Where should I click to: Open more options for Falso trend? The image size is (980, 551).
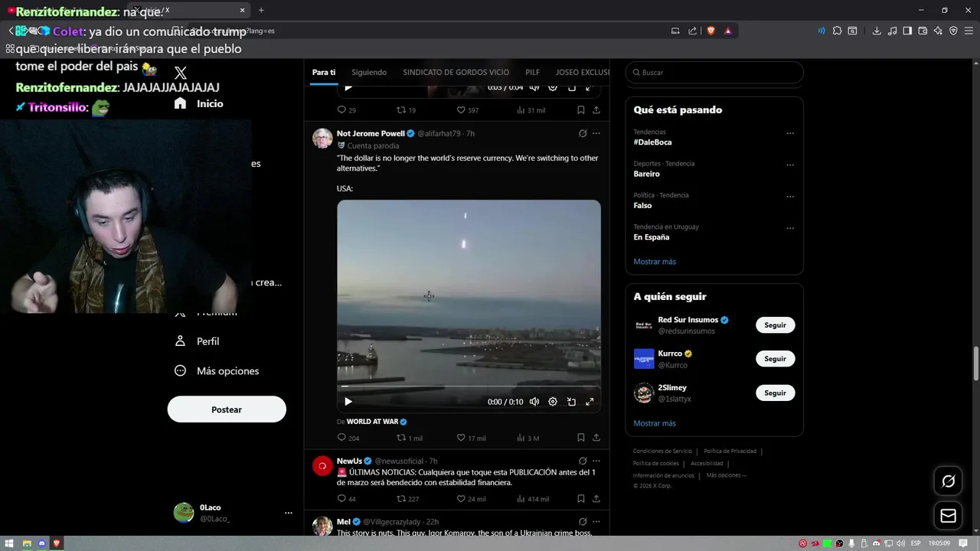790,197
